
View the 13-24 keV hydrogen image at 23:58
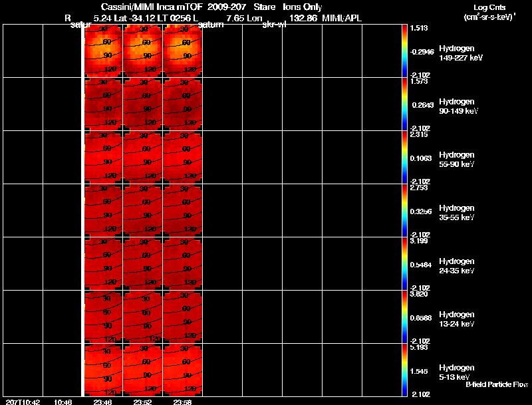[x=182, y=317]
